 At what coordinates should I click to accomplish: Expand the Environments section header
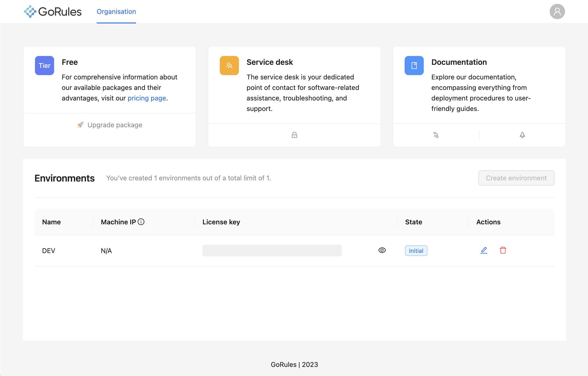tap(65, 178)
